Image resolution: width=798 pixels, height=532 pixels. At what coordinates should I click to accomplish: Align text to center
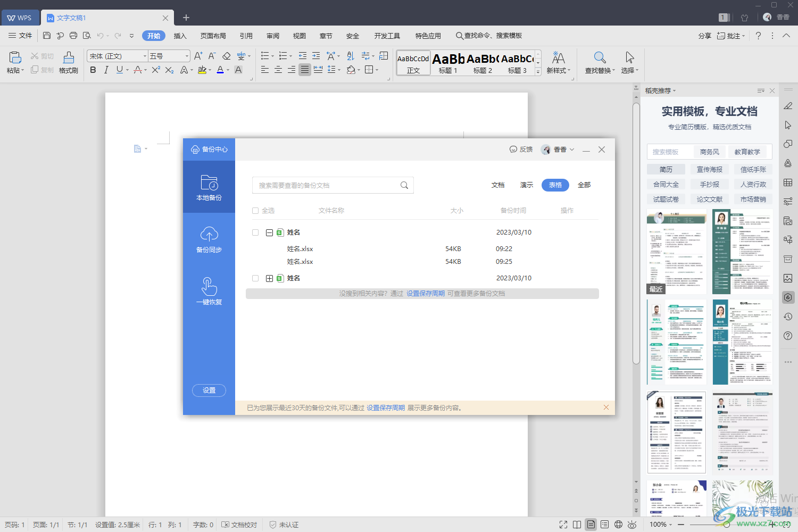(x=278, y=70)
